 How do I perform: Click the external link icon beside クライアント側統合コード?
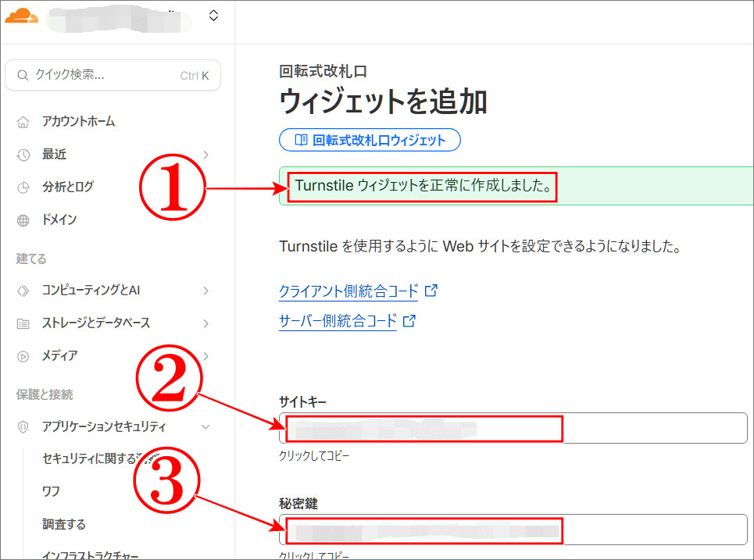coord(431,291)
